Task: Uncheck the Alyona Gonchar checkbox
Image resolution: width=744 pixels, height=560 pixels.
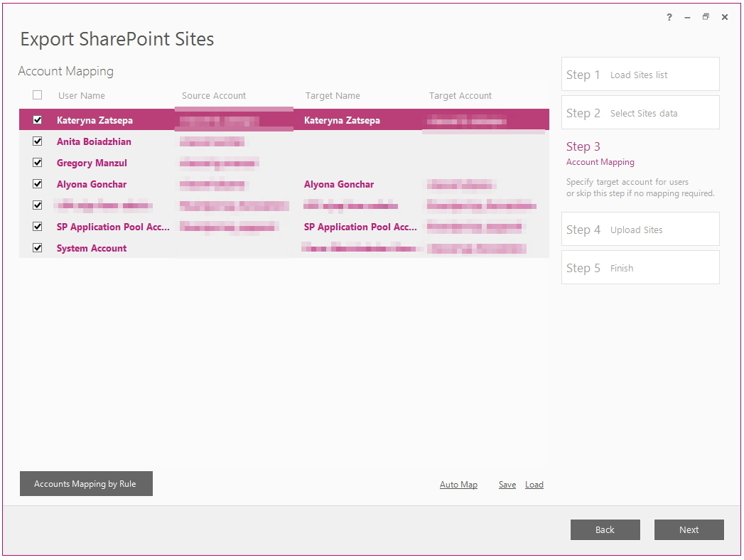Action: 38,184
